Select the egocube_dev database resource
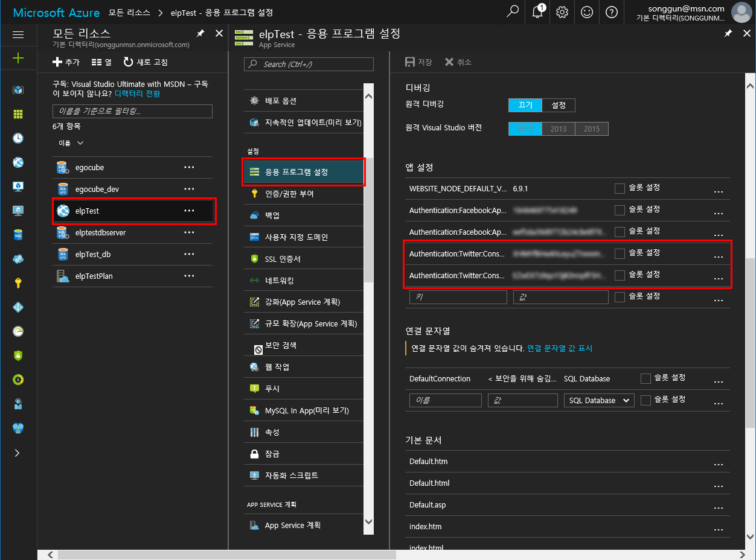 133,189
